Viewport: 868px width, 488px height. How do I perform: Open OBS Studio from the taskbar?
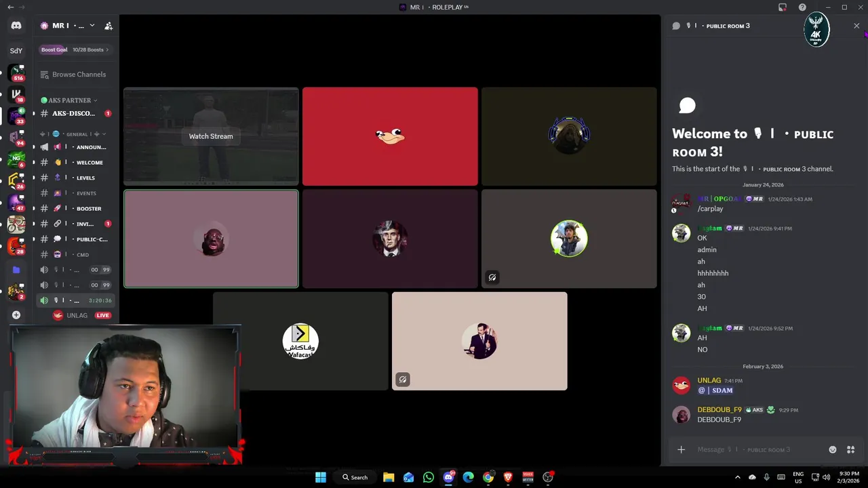click(548, 477)
